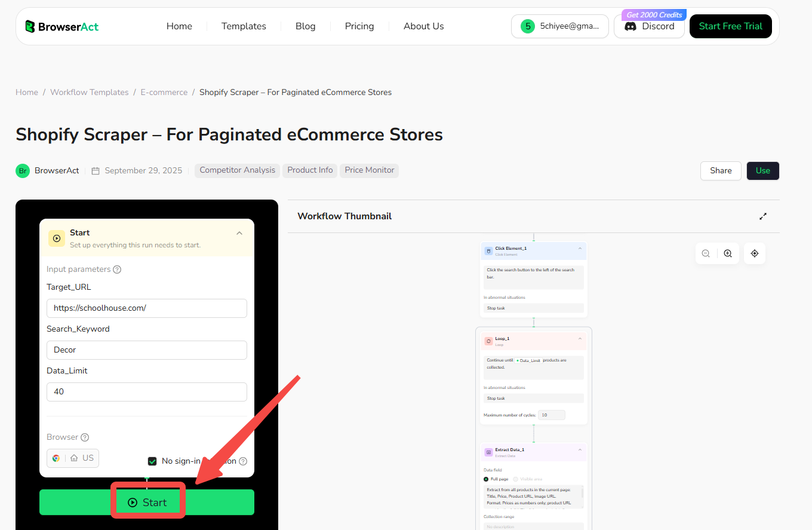Open the Templates menu item
The image size is (812, 530).
click(x=244, y=26)
